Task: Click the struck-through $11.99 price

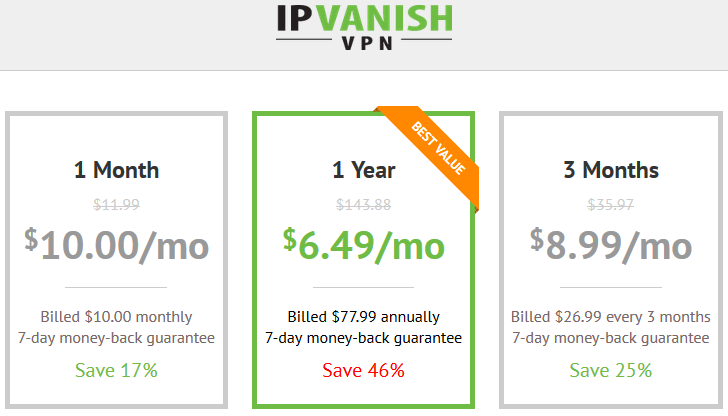Action: (x=117, y=204)
